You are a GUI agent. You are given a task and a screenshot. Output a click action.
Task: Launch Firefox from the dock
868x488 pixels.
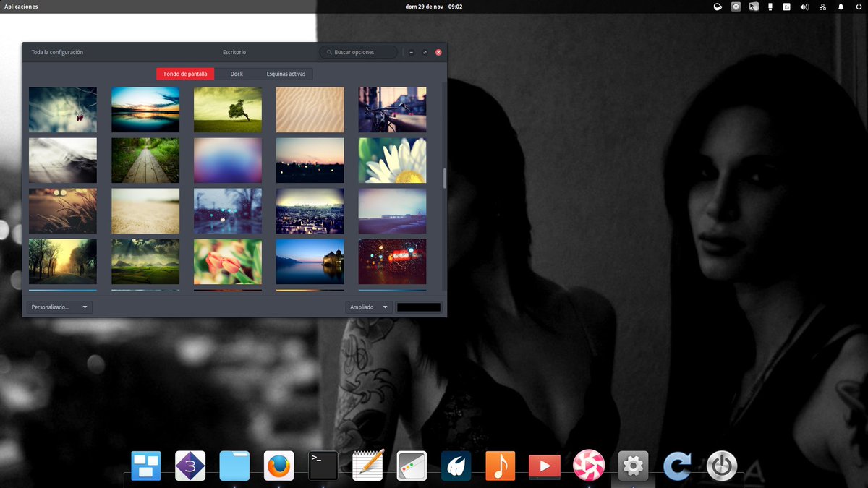pos(278,466)
